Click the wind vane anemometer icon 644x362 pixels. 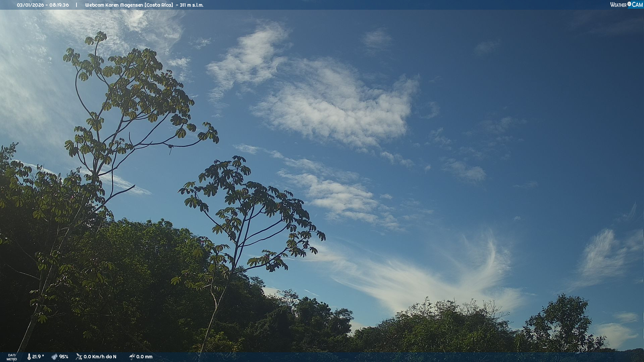[x=79, y=357]
